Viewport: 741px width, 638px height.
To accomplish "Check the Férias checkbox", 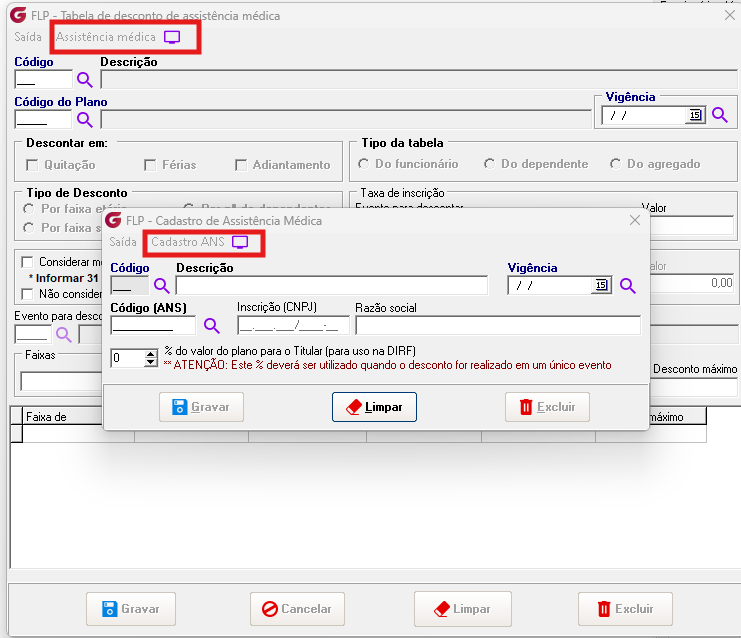I will click(x=150, y=165).
